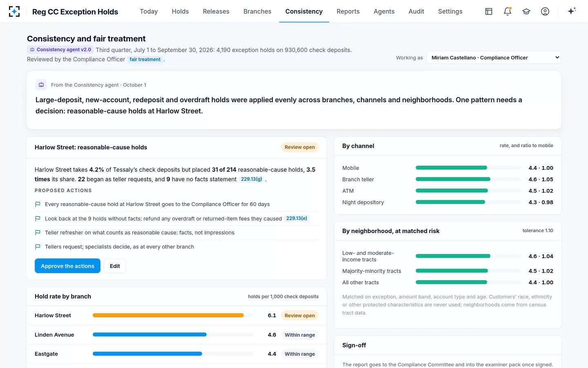
Task: Open the notifications bell
Action: pyautogui.click(x=508, y=11)
